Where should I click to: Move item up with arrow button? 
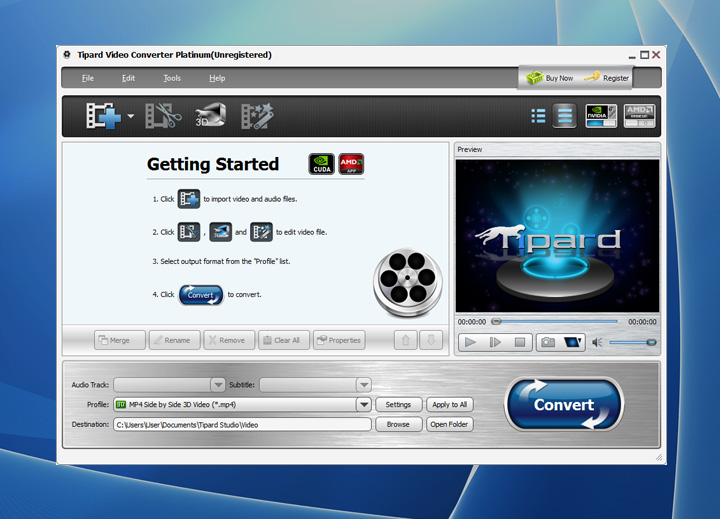(405, 340)
